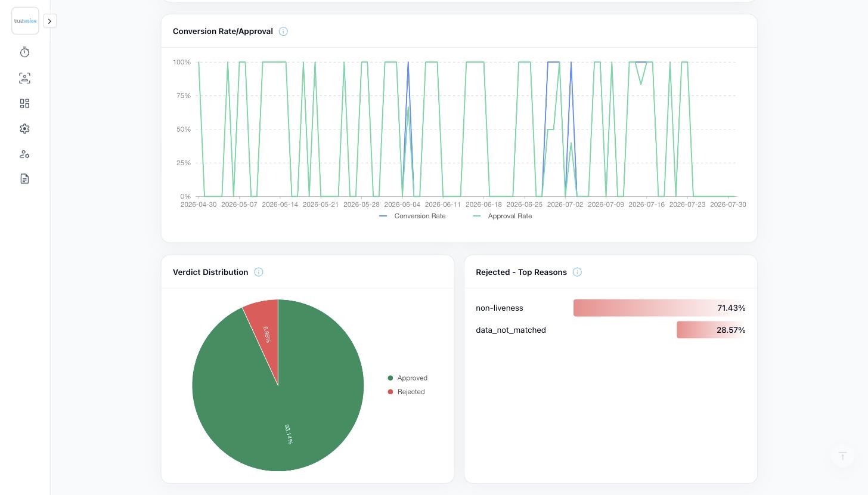Click the 50% y-axis label
This screenshot has height=495, width=868.
(x=184, y=129)
